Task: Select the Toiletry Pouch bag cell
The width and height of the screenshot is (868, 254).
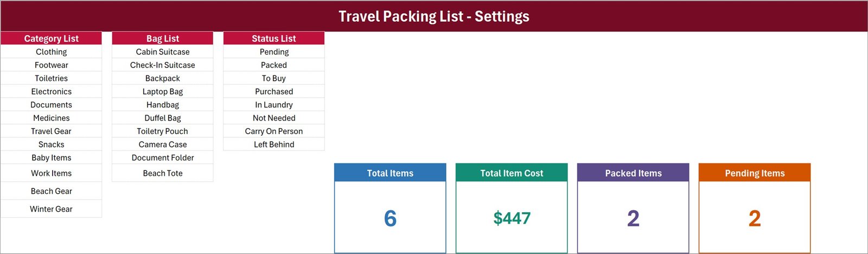Action: tap(163, 131)
